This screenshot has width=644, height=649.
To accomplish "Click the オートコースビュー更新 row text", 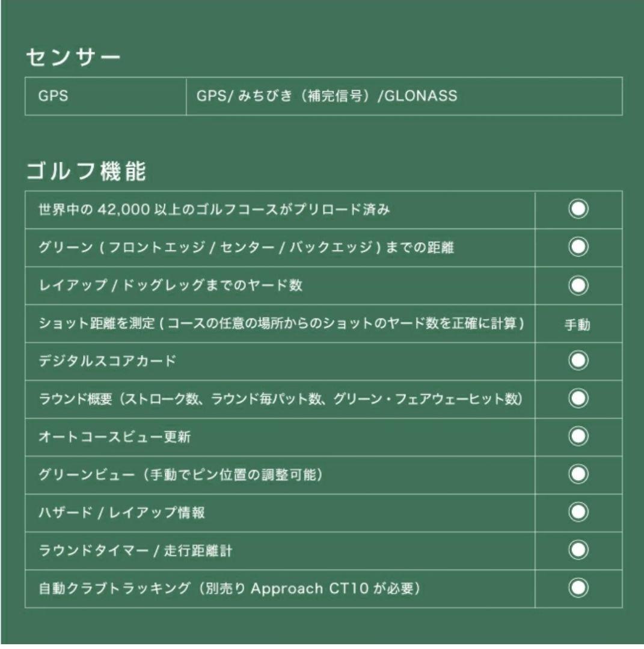I will [115, 437].
